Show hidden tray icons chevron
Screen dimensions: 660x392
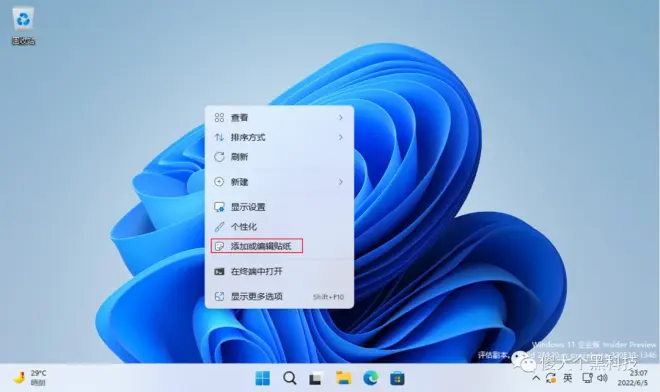tap(536, 378)
